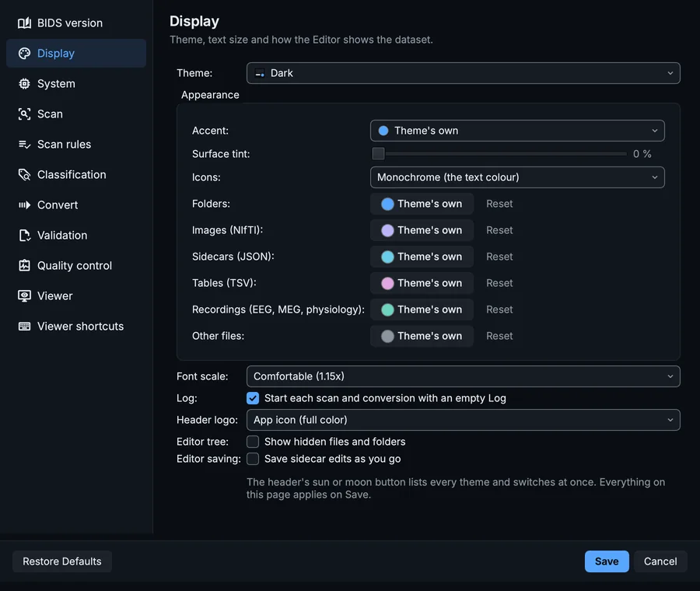Viewport: 700px width, 591px height.
Task: Open BIDS version settings page
Action: [x=76, y=23]
